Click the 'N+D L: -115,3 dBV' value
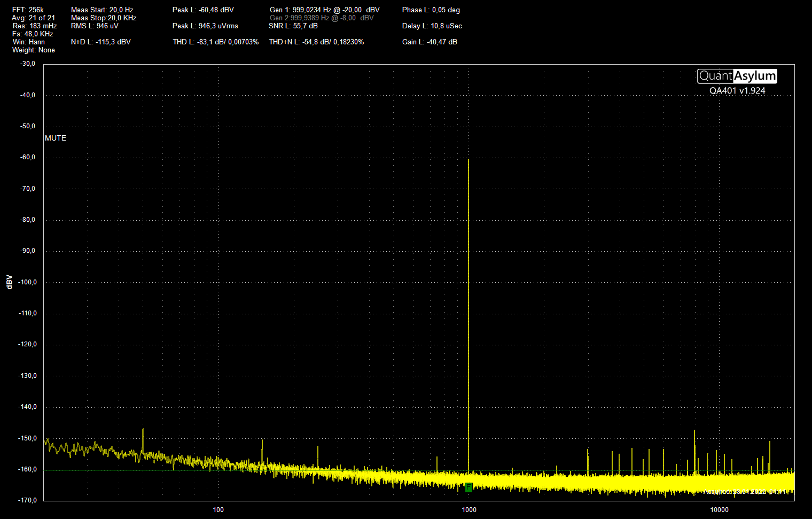 pyautogui.click(x=101, y=42)
